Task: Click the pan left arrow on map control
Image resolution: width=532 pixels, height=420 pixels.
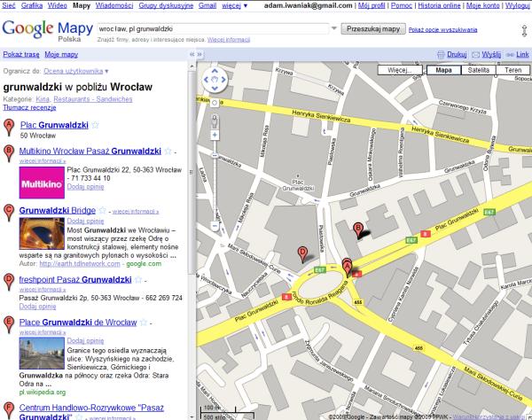Action: (x=206, y=80)
